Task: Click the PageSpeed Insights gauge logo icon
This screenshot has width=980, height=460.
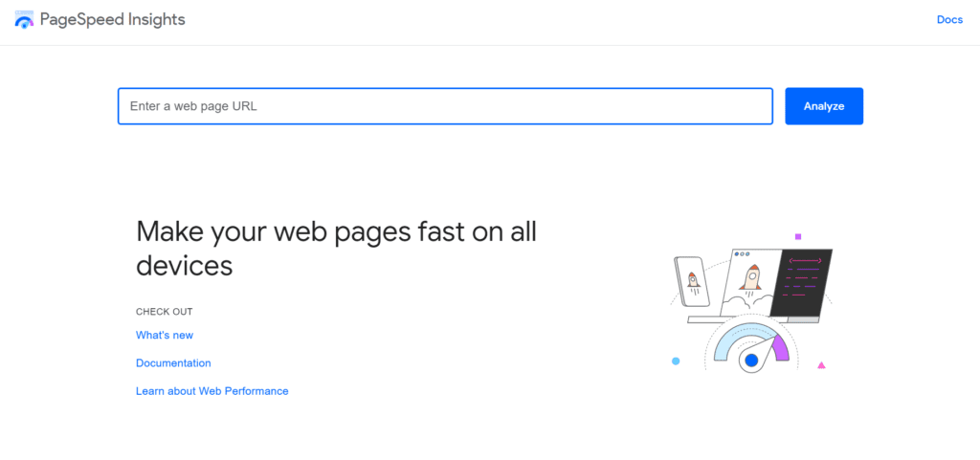Action: click(24, 19)
